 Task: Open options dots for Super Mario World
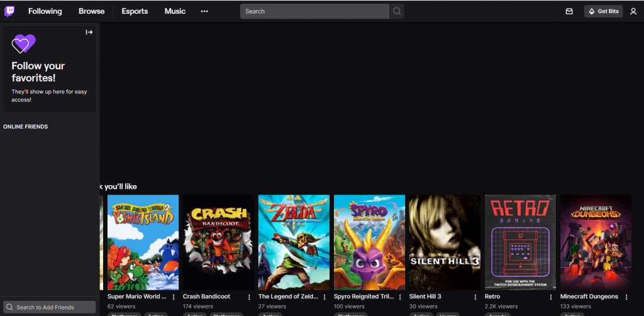[174, 297]
